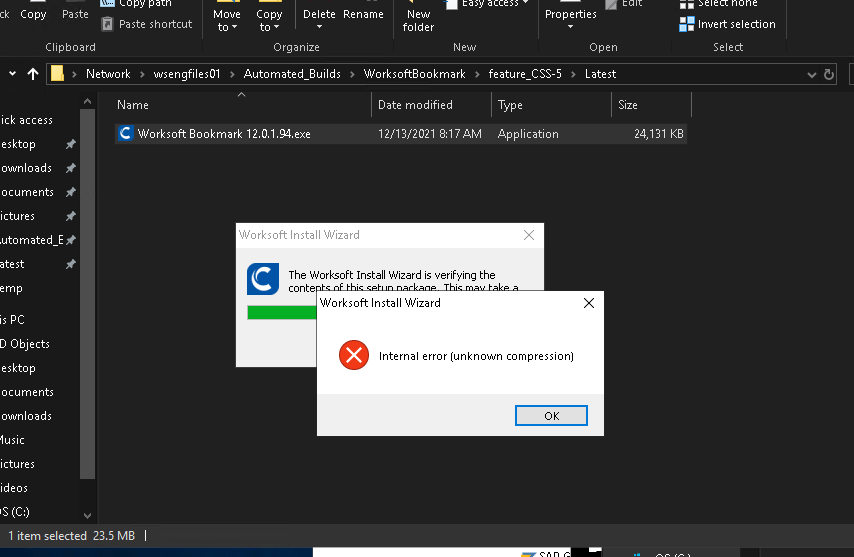Click the Worksoft logo in the wizard
This screenshot has height=557, width=854.
(x=263, y=279)
